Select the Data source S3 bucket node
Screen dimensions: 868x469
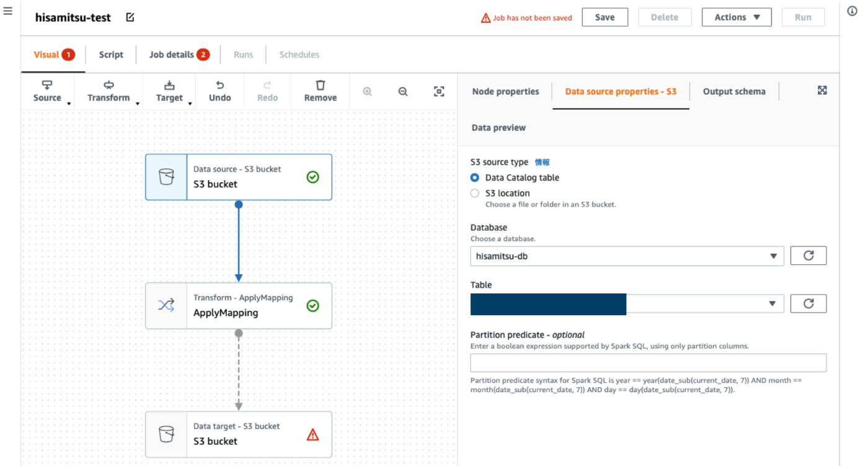click(239, 177)
